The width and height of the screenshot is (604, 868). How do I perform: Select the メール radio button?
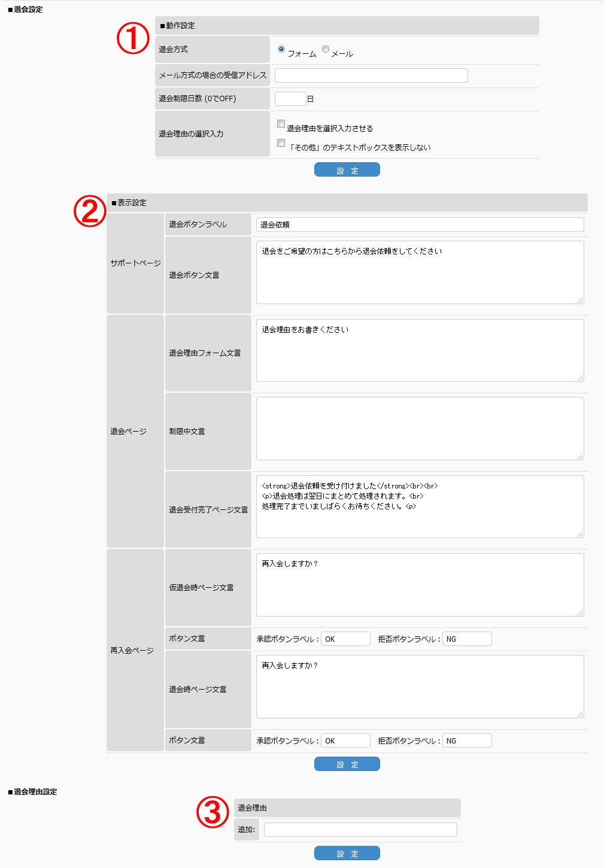[x=326, y=49]
